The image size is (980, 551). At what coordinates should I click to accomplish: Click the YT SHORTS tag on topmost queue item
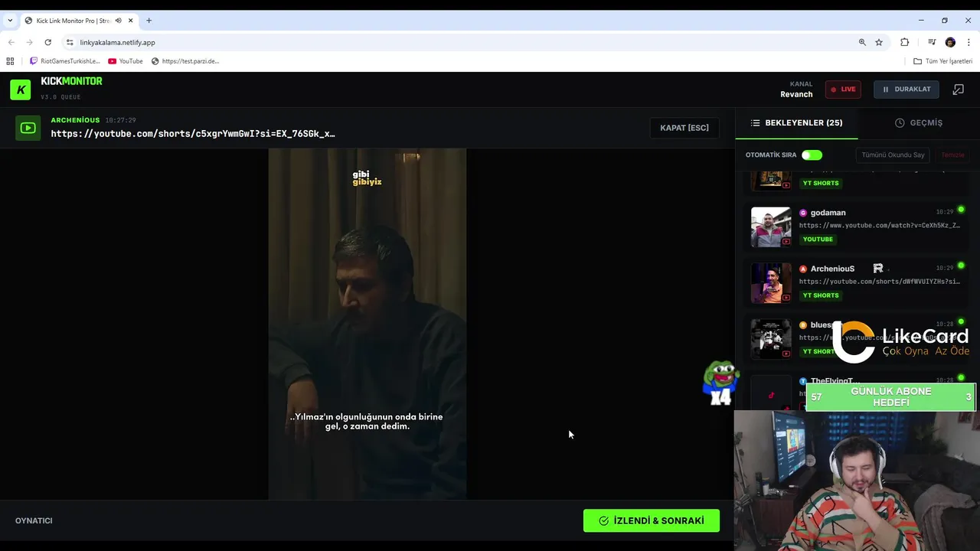(x=821, y=184)
